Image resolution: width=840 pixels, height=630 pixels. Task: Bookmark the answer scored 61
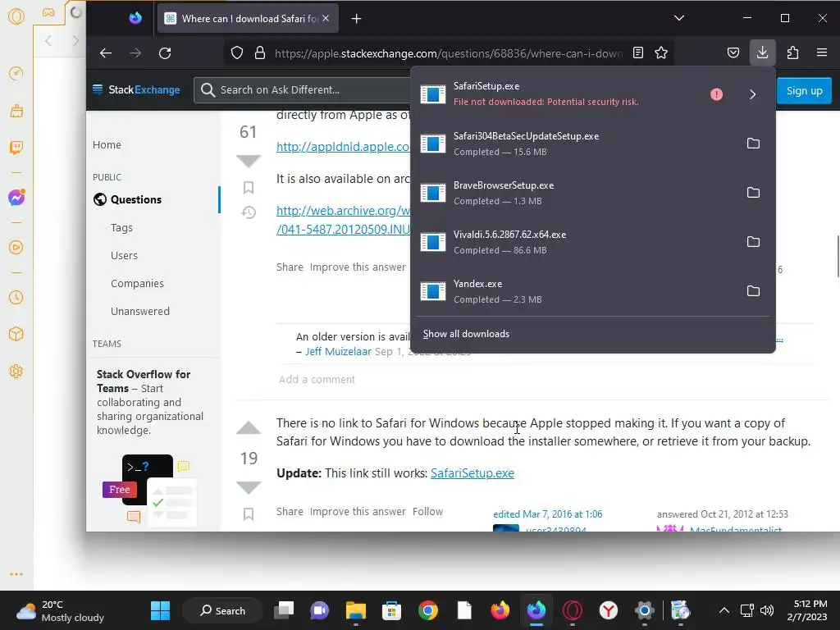(x=248, y=188)
